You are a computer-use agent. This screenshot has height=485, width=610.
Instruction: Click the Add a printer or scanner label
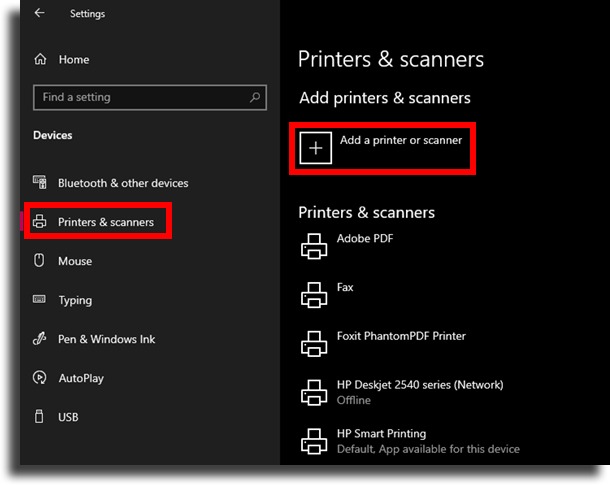pos(401,140)
